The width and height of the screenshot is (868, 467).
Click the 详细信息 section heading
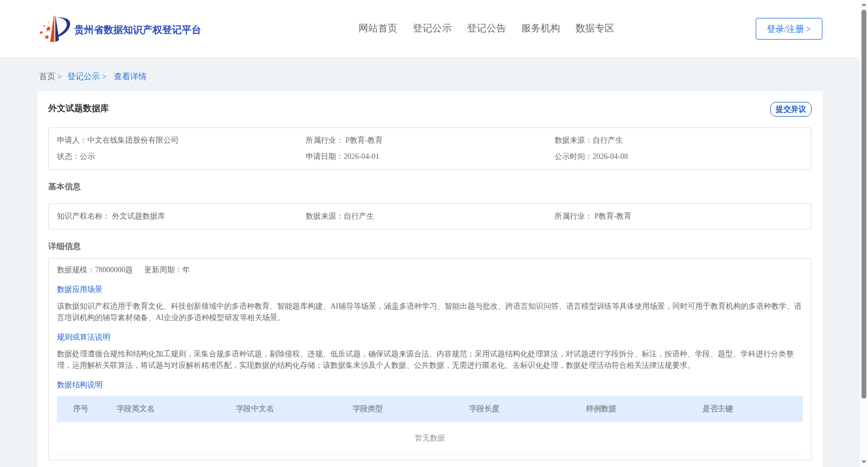point(64,246)
